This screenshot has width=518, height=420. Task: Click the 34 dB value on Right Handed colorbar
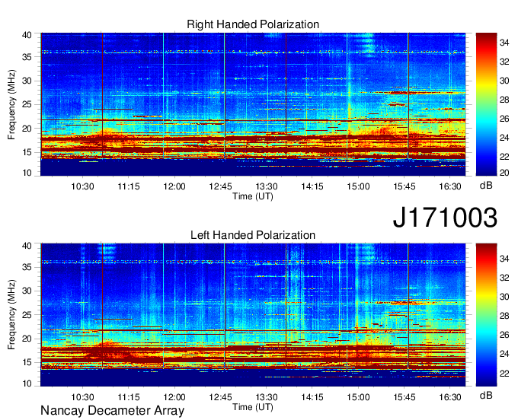point(504,43)
